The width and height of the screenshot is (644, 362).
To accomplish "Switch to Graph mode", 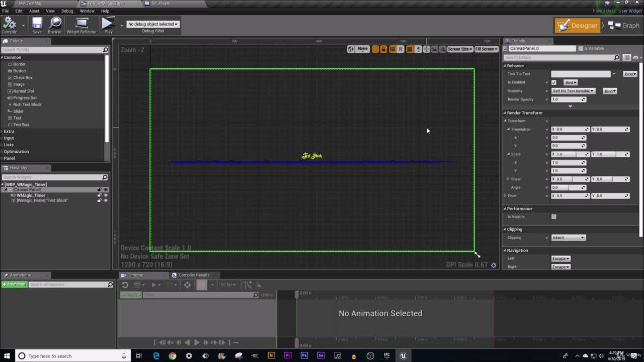I will (624, 25).
